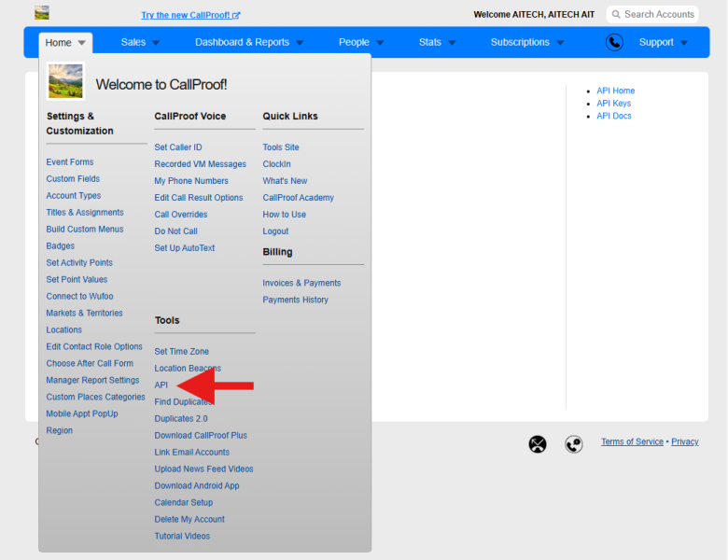The image size is (728, 560).
Task: Open Edit Contact Role Options
Action: (x=93, y=346)
